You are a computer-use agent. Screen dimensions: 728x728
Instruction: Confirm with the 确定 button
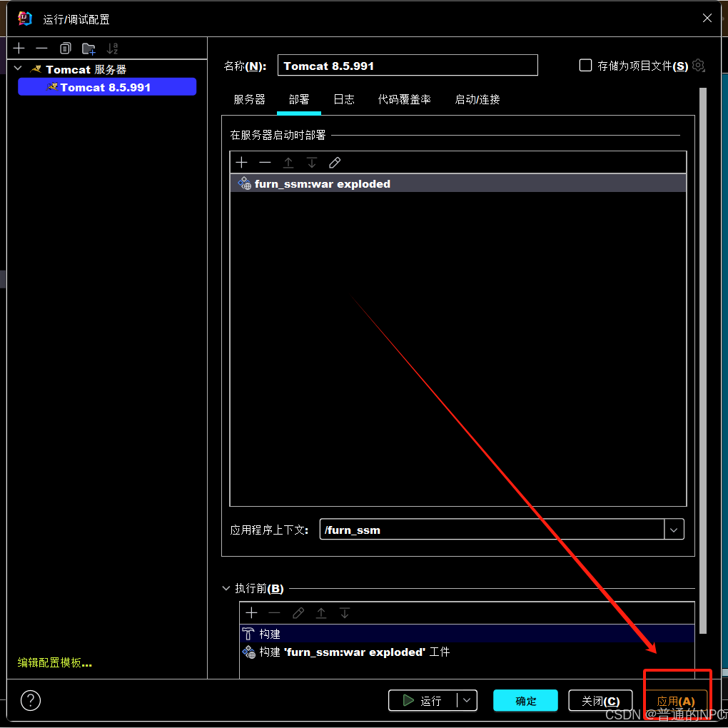525,700
